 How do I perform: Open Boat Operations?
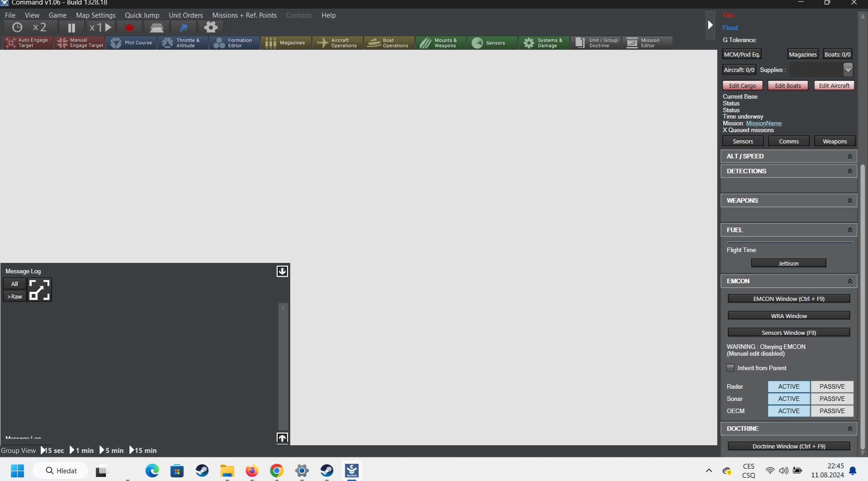point(389,43)
